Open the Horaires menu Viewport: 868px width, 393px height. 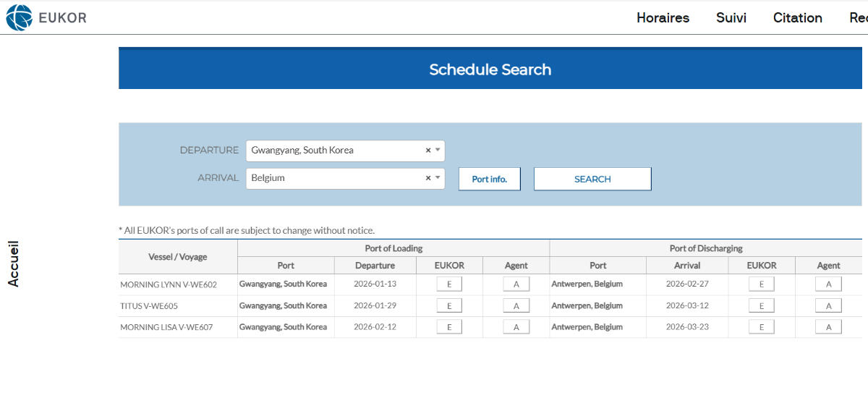(x=663, y=18)
